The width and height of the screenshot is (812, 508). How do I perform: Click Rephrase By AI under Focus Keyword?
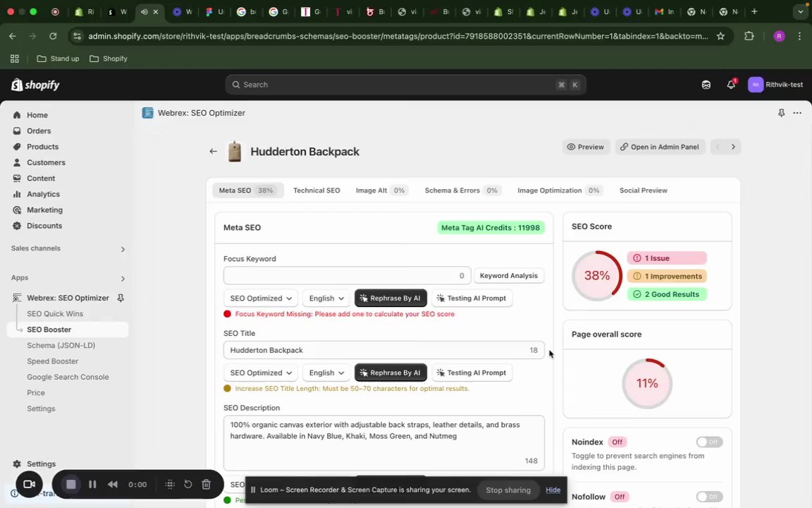click(x=390, y=298)
